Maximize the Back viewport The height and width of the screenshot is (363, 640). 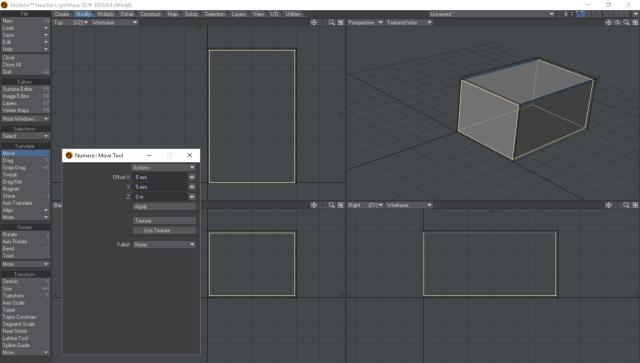click(340, 205)
